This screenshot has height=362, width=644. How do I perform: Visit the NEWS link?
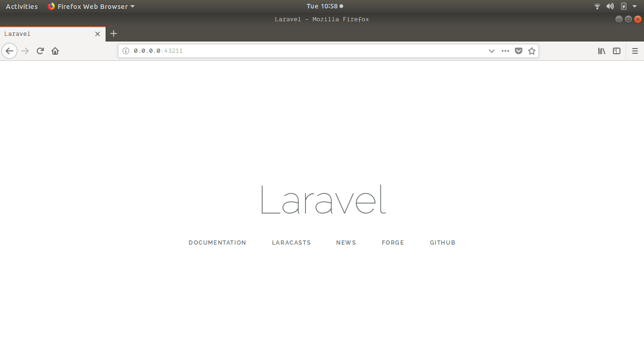pyautogui.click(x=346, y=243)
